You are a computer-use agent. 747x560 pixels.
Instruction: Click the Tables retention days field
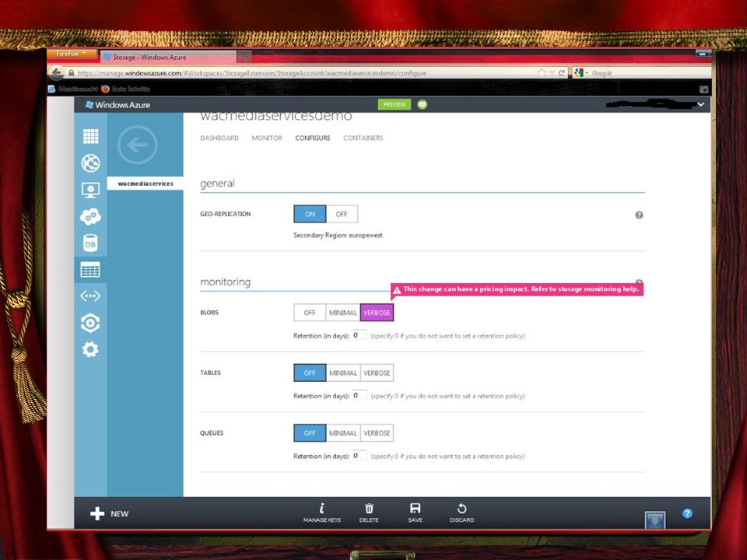359,395
